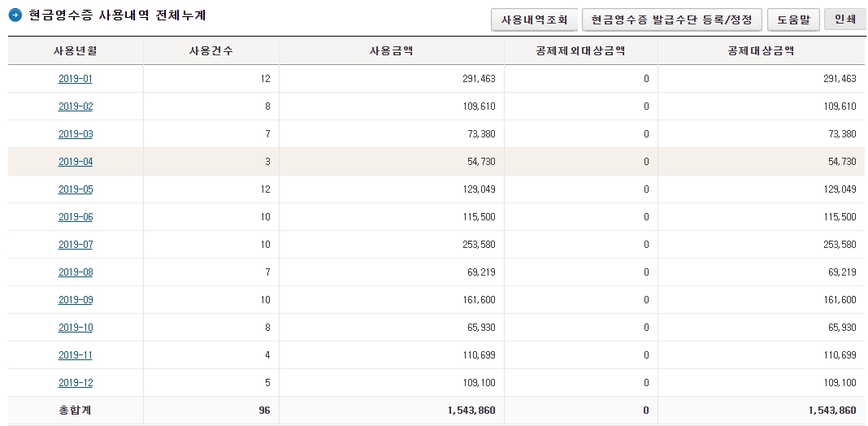Select 사용건수 3 in 2019-04 row
This screenshot has width=868, height=426.
pos(267,162)
